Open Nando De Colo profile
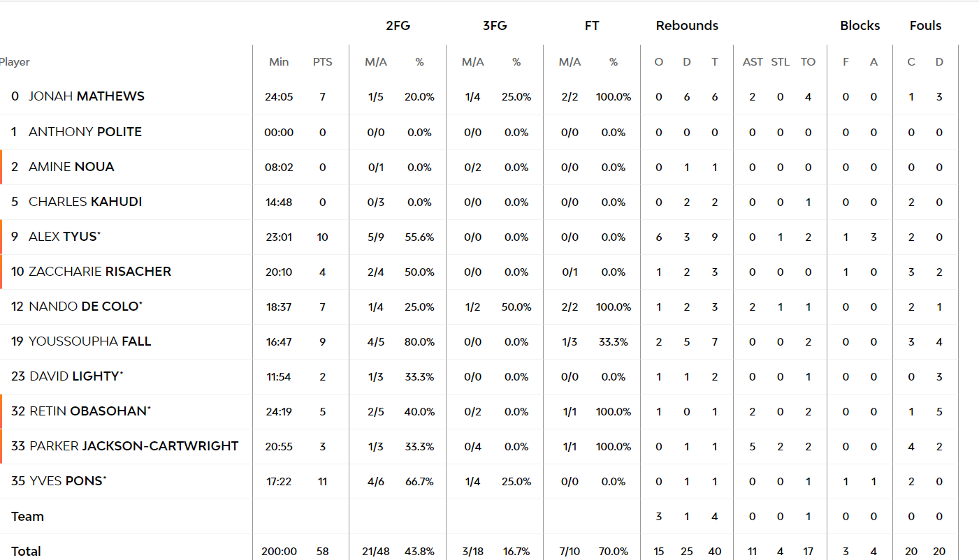Viewport: 979px width, 560px height. (86, 306)
